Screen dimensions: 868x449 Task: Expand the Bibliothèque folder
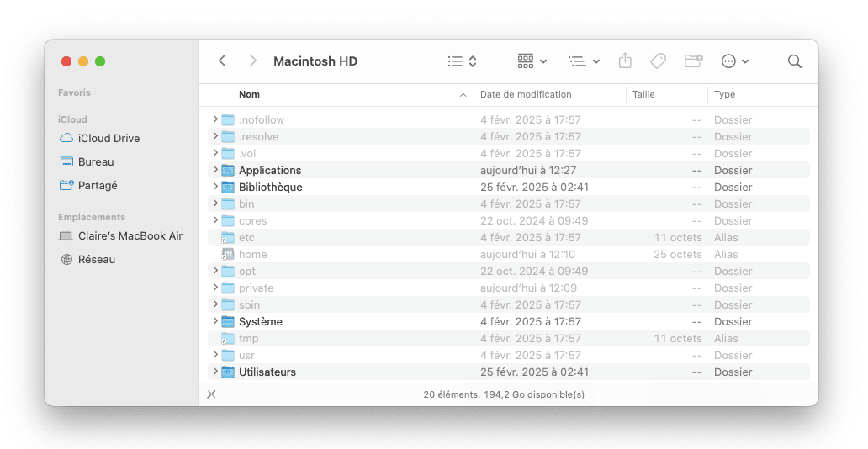pos(215,187)
